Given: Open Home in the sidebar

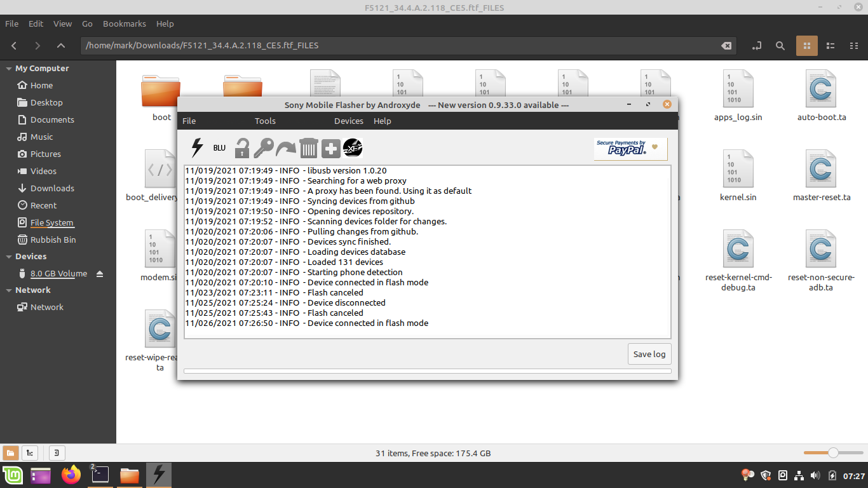Looking at the screenshot, I should pyautogui.click(x=41, y=86).
